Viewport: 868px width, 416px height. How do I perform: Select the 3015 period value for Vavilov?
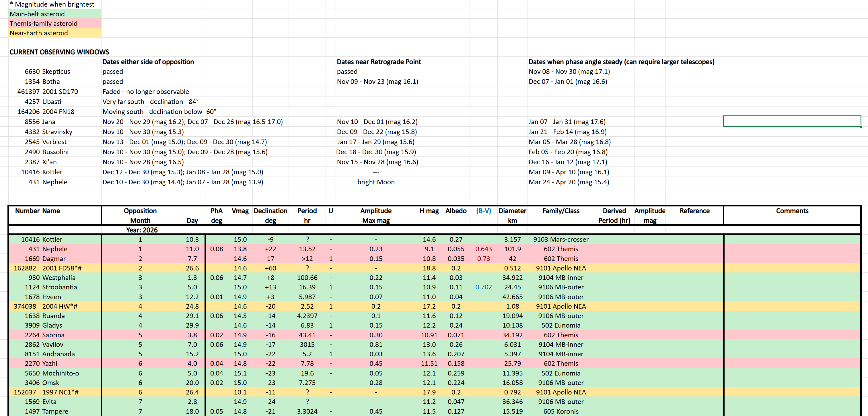[307, 345]
